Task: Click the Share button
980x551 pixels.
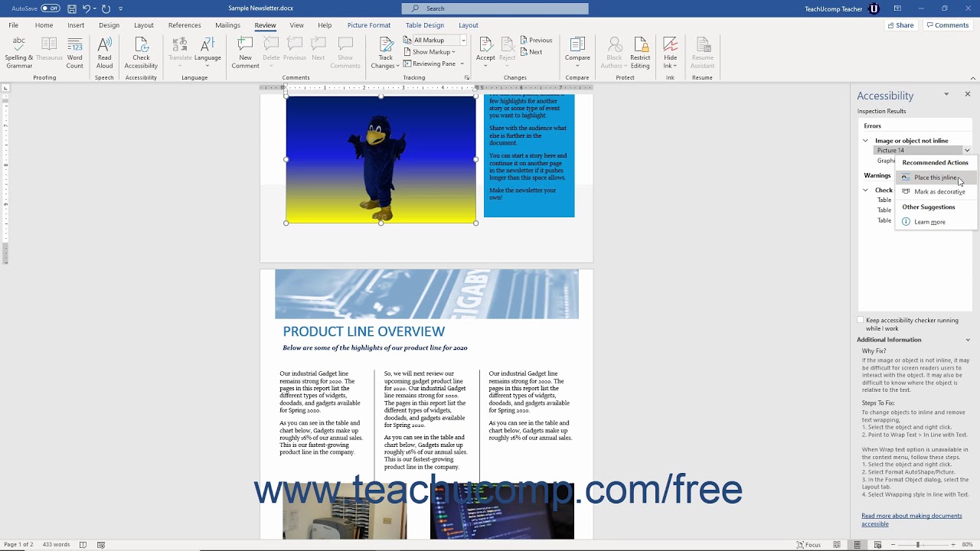Action: 900,25
